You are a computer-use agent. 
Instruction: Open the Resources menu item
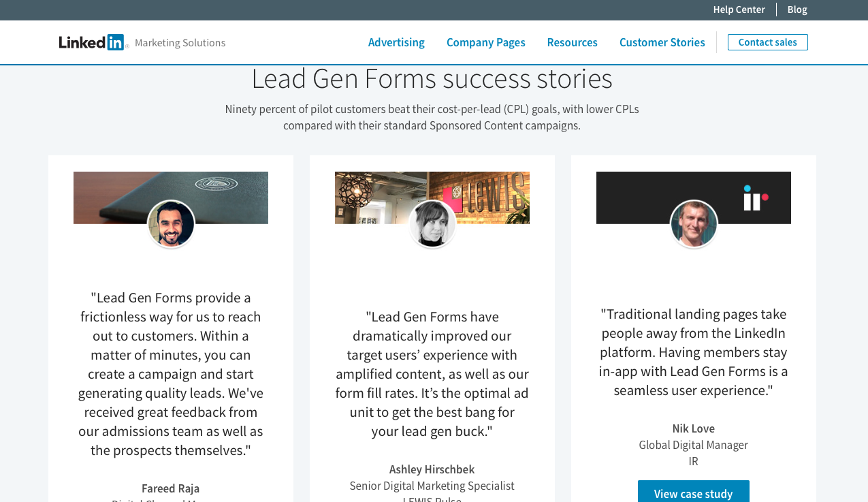[572, 42]
